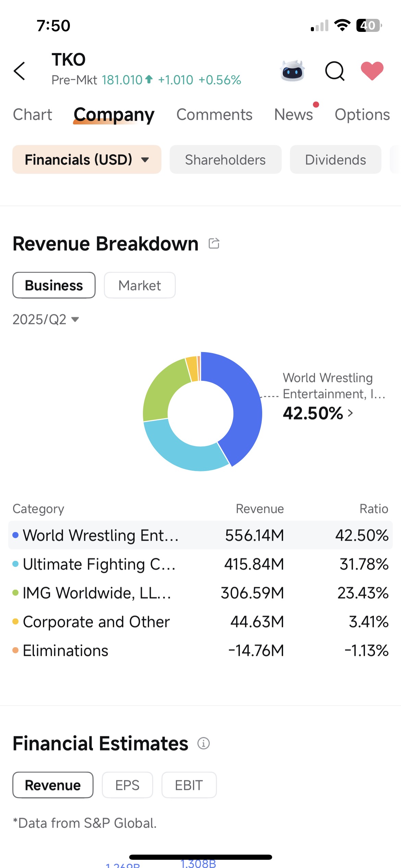
Task: Select the Company tab
Action: coord(114,115)
